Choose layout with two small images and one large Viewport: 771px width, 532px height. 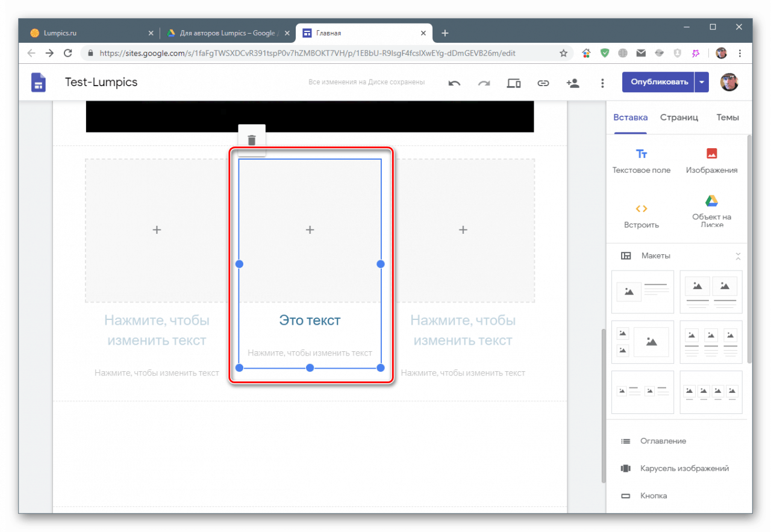(x=643, y=342)
